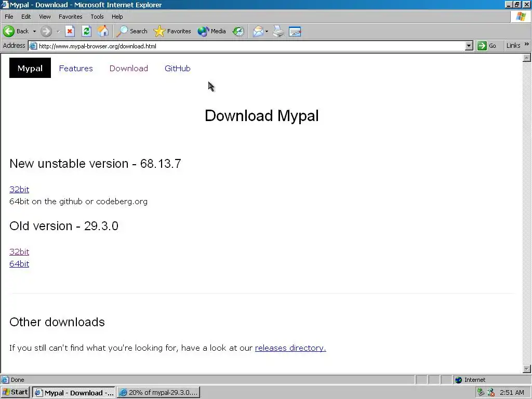Image resolution: width=532 pixels, height=399 pixels.
Task: Click the Windows flag throbber logo
Action: coord(521,17)
